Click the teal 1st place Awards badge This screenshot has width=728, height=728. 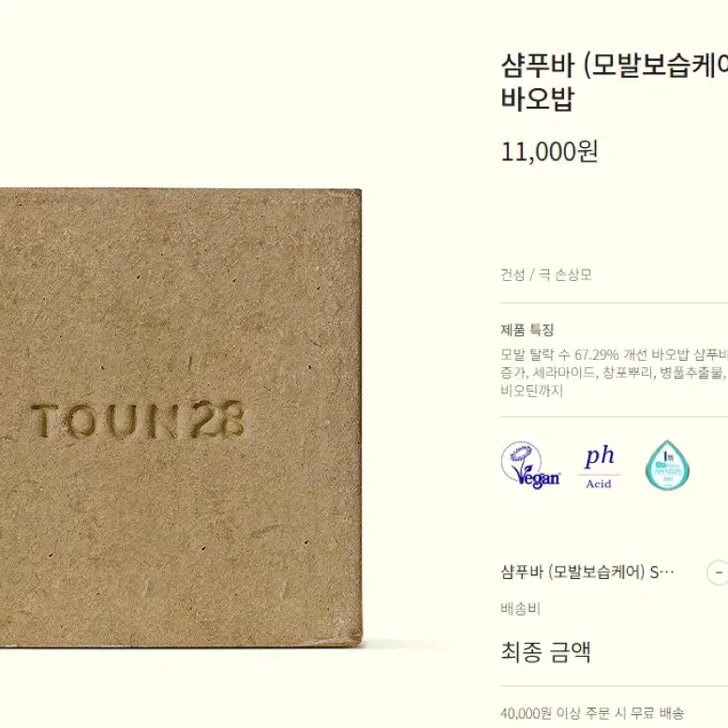pyautogui.click(x=667, y=466)
